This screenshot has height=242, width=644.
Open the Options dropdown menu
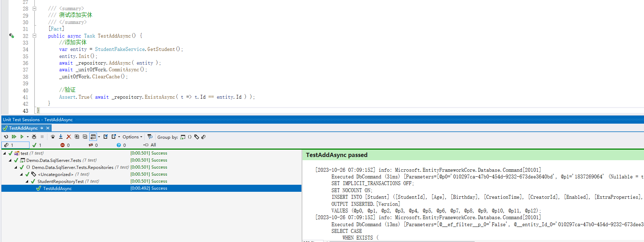(132, 137)
